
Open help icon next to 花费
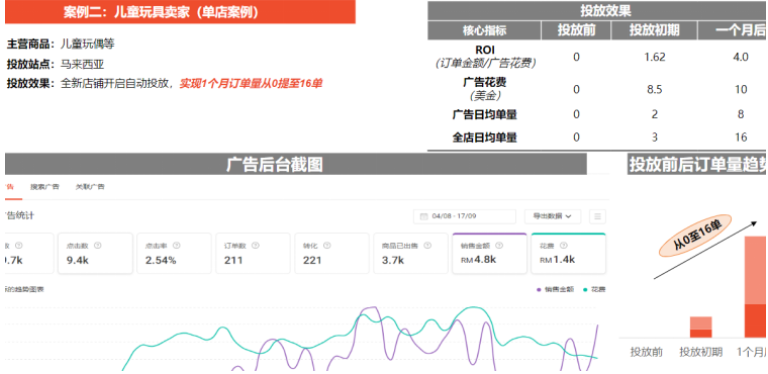pyautogui.click(x=563, y=245)
